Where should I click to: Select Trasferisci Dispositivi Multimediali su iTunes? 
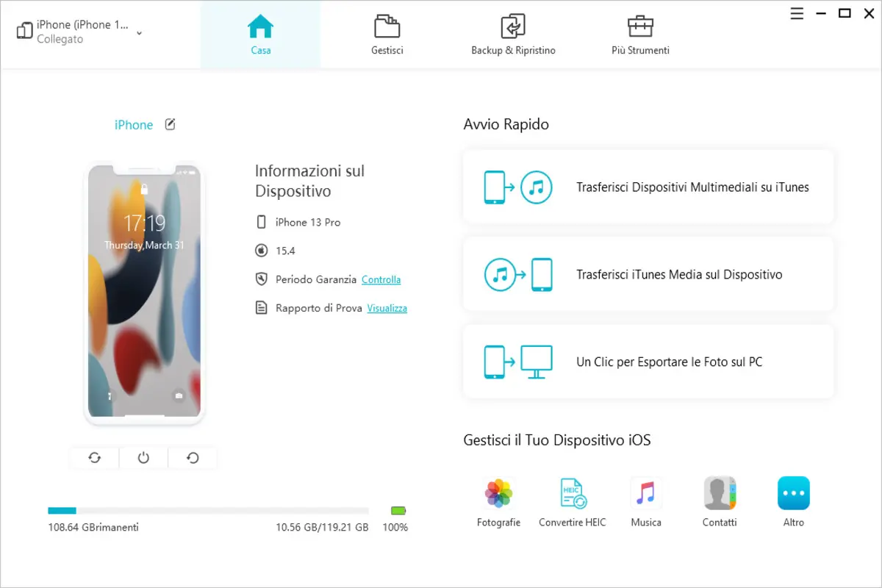(648, 187)
